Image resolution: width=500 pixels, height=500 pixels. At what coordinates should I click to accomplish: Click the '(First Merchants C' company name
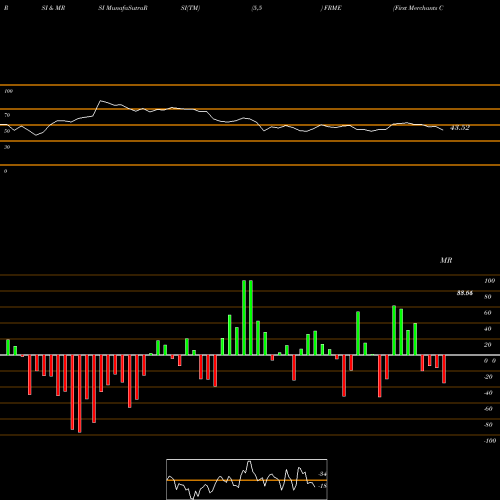[x=418, y=8]
